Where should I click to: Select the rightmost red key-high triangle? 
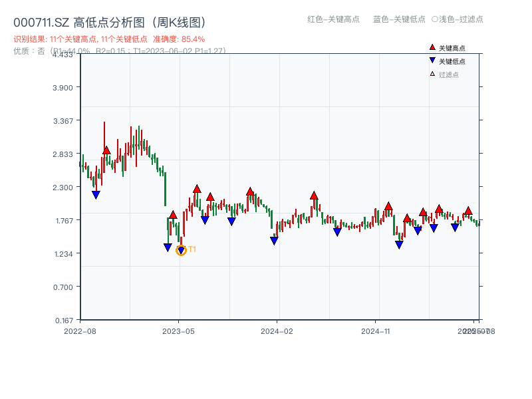click(x=468, y=211)
